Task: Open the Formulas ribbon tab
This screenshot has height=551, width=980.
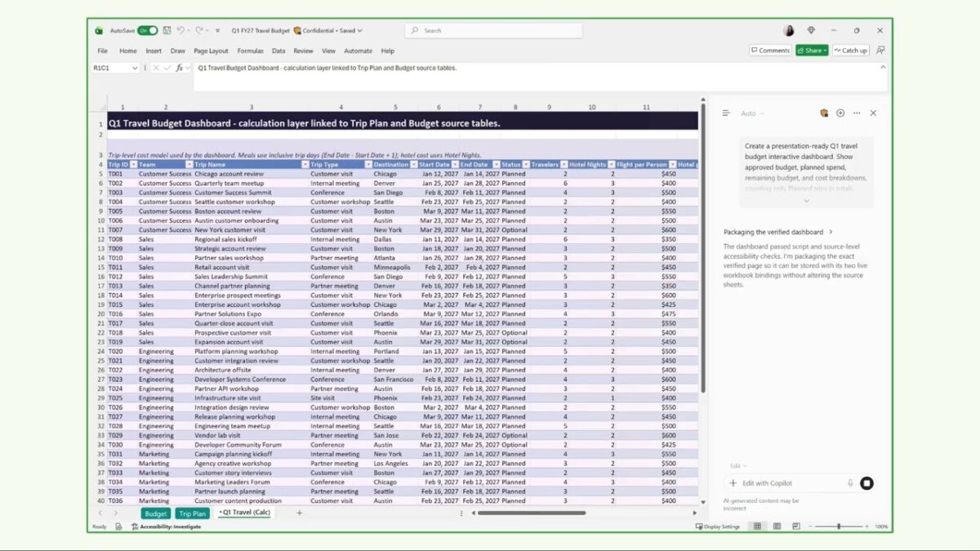Action: pyautogui.click(x=251, y=51)
